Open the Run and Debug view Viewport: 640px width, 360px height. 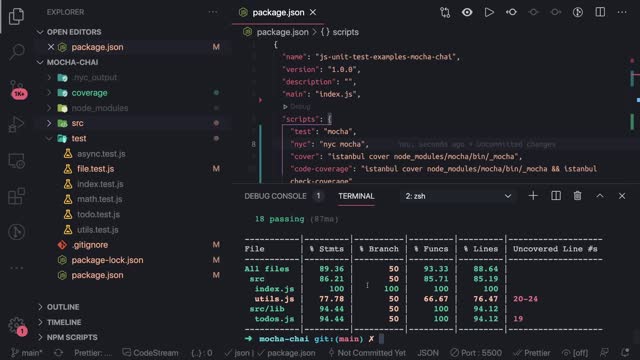(x=16, y=124)
